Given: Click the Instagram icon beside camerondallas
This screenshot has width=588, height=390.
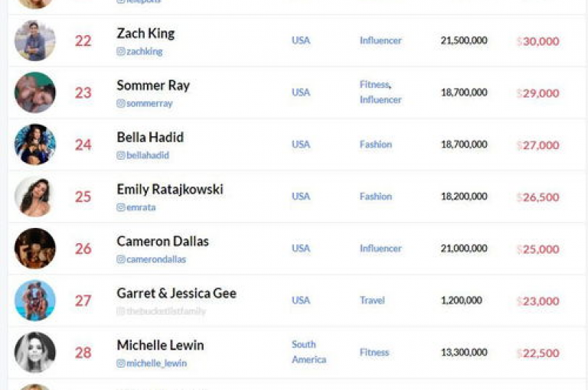Looking at the screenshot, I should point(121,259).
